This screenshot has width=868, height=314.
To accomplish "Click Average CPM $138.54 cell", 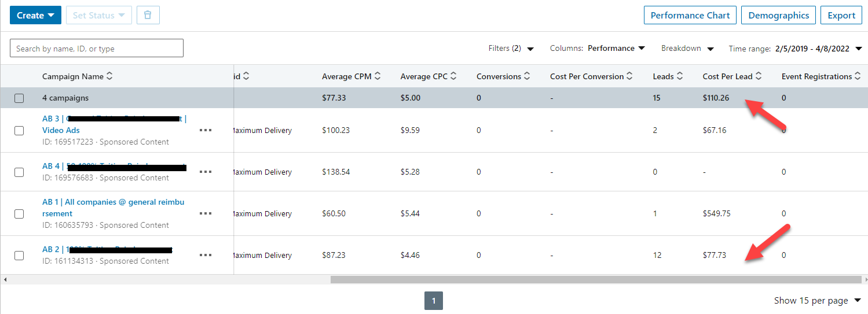I will point(336,172).
